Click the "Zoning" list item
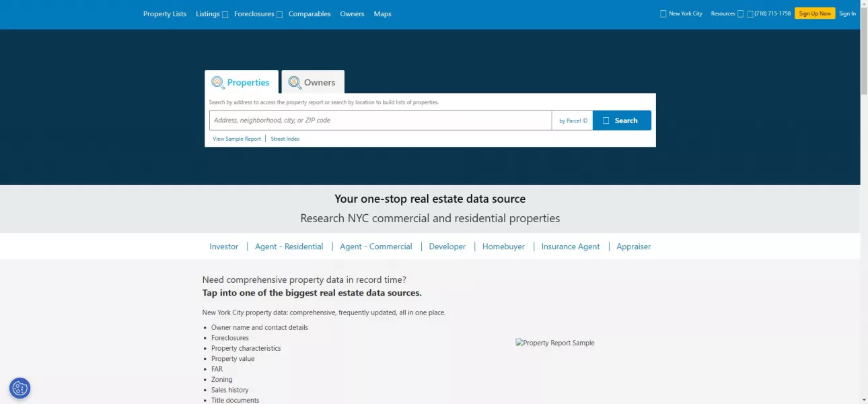The width and height of the screenshot is (868, 404). [222, 380]
